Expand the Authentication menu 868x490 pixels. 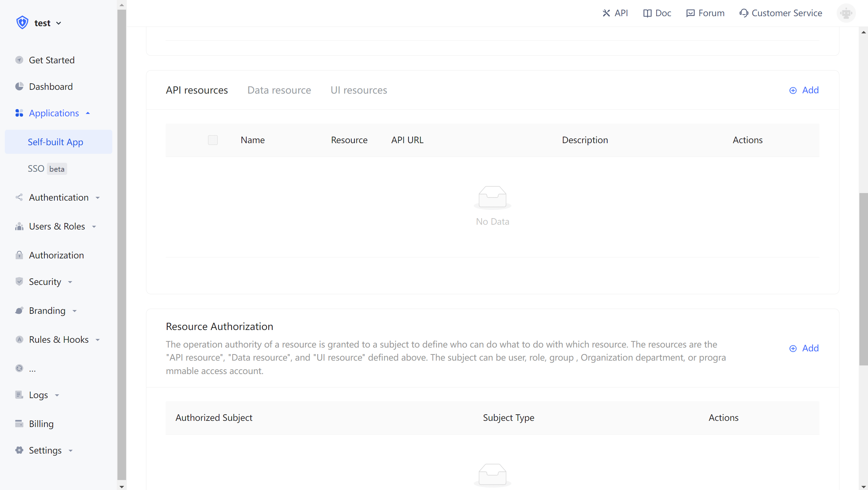point(59,198)
